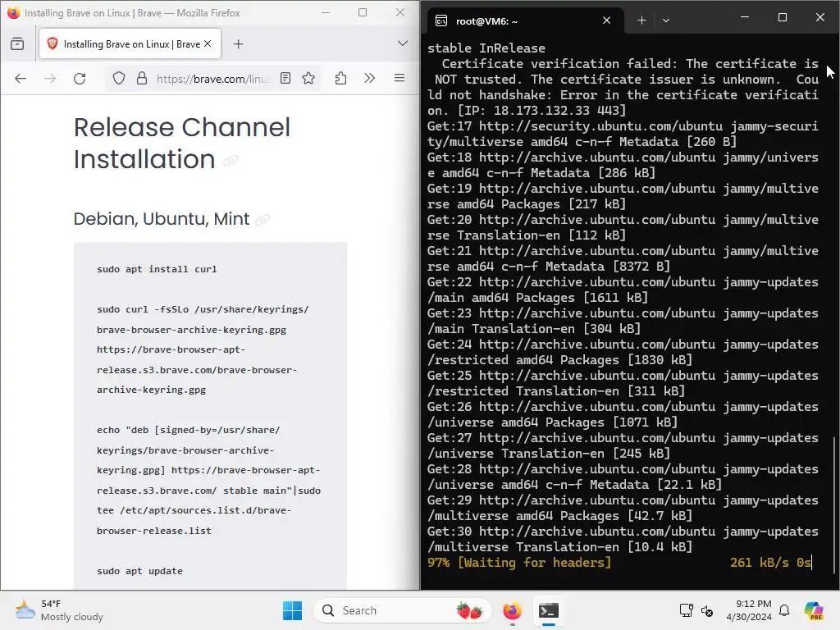This screenshot has height=630, width=840.
Task: Close the Installing Brave tab
Action: click(x=208, y=44)
